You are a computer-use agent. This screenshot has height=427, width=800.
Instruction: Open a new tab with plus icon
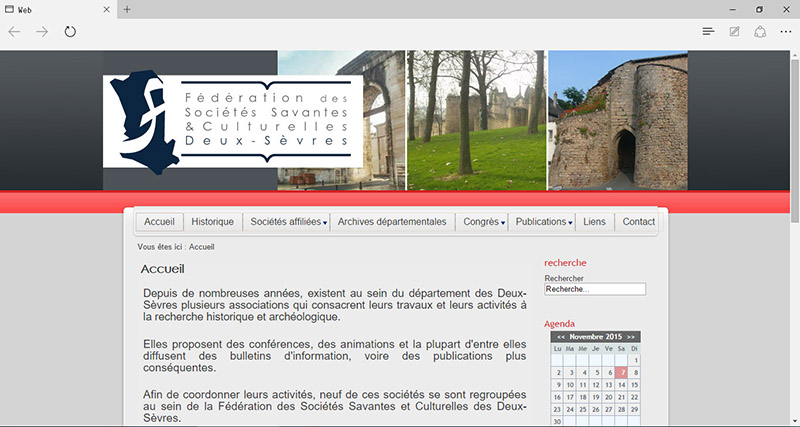coord(127,9)
